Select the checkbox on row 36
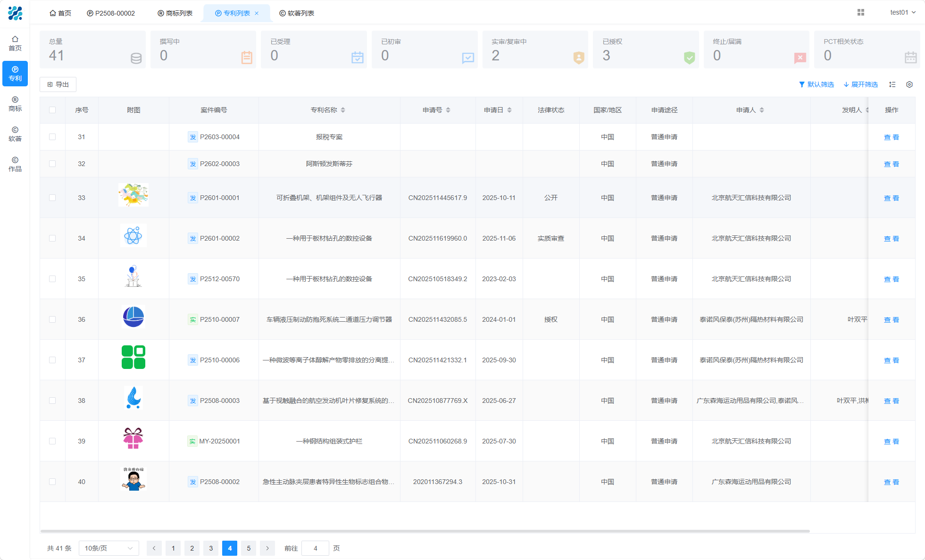 click(52, 319)
